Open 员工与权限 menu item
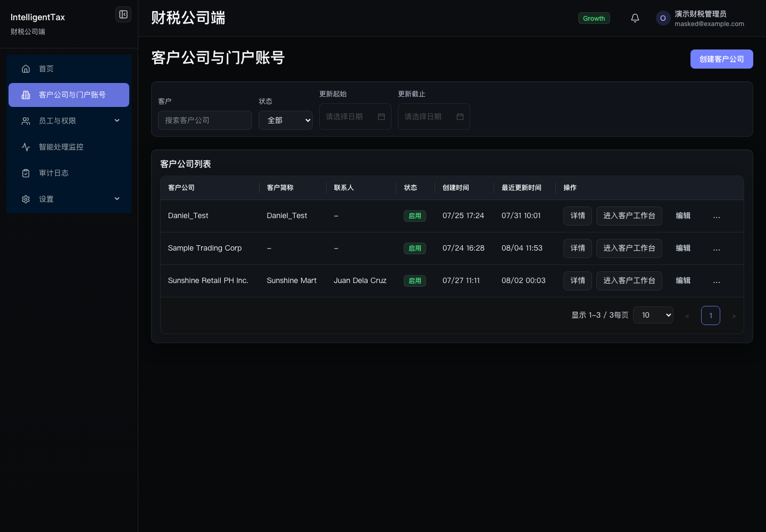This screenshot has height=532, width=766. pyautogui.click(x=69, y=121)
